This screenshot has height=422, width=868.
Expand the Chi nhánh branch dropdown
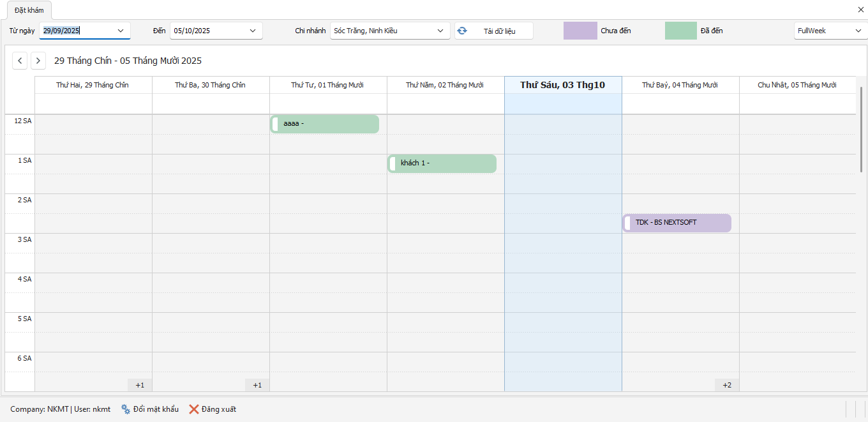(440, 31)
